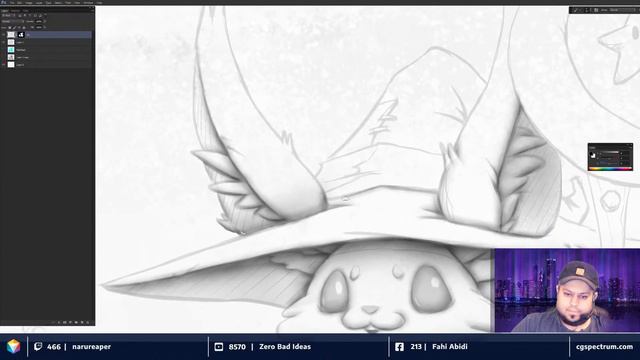Switch to the Channels tab

(16, 11)
